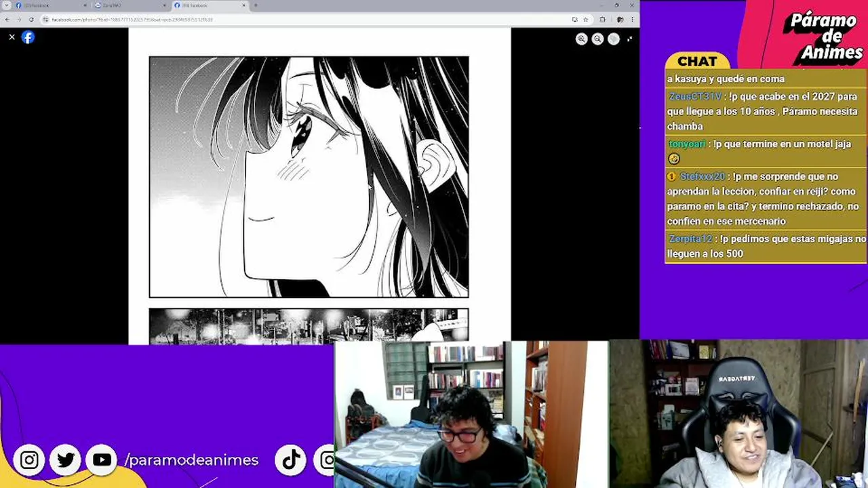Click the install/cast icon in the address bar
Screen dimensions: 868x488
pyautogui.click(x=574, y=20)
